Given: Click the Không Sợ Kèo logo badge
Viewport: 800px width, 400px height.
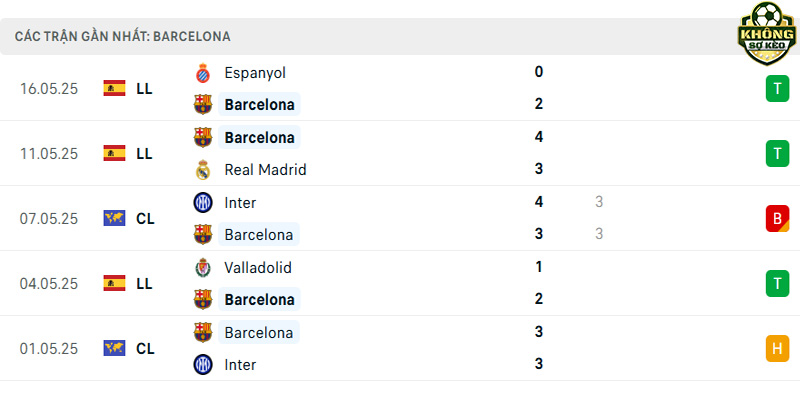Looking at the screenshot, I should coord(766,34).
